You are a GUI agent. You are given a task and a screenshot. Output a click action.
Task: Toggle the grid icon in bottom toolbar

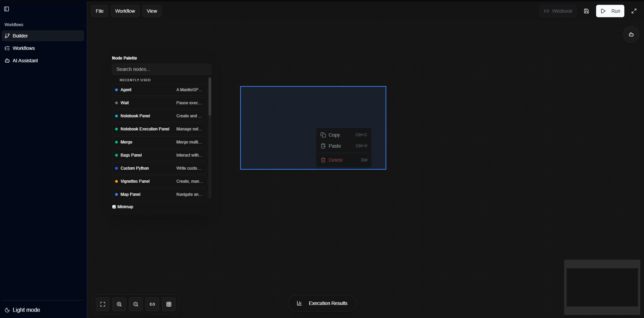(x=169, y=304)
